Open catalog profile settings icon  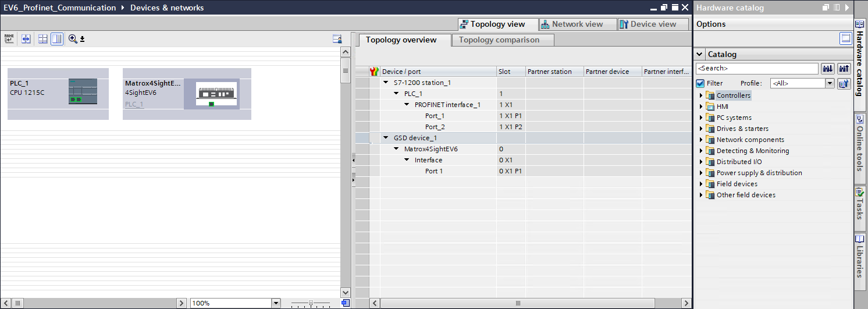coord(844,83)
